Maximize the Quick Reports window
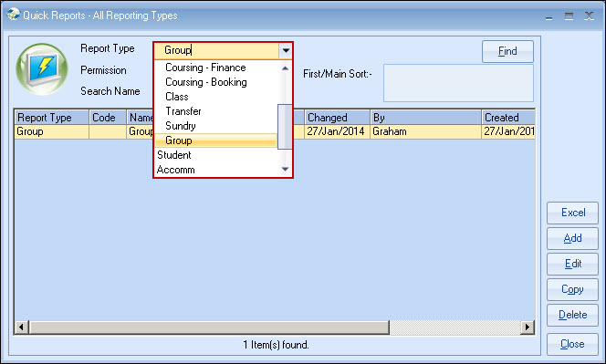The height and width of the screenshot is (364, 606). click(x=569, y=16)
